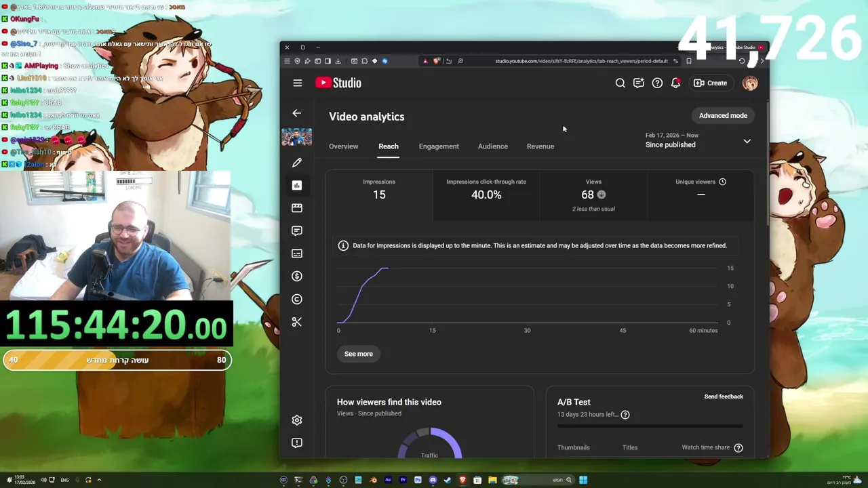The width and height of the screenshot is (868, 488).
Task: Click the Views down-arrow indicator
Action: pos(601,195)
